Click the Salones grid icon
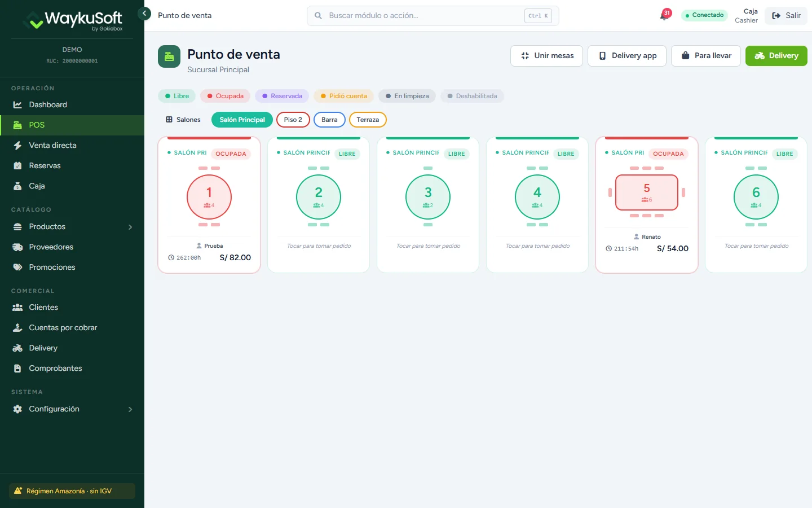This screenshot has height=508, width=812. pos(169,120)
